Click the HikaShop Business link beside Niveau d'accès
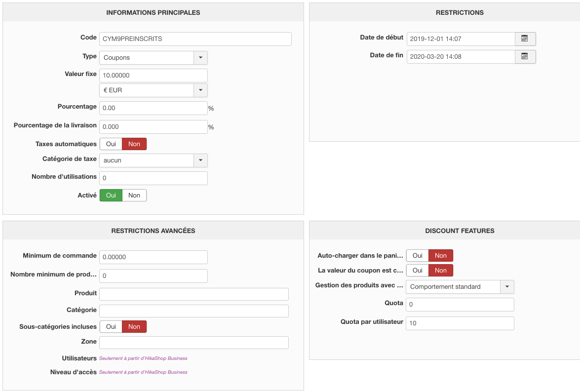This screenshot has width=580, height=392. 143,372
